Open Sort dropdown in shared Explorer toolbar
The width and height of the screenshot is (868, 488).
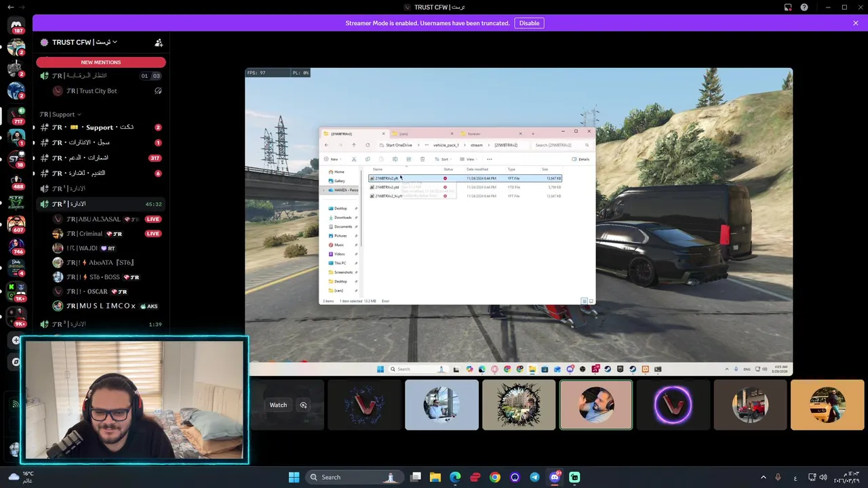pos(444,159)
